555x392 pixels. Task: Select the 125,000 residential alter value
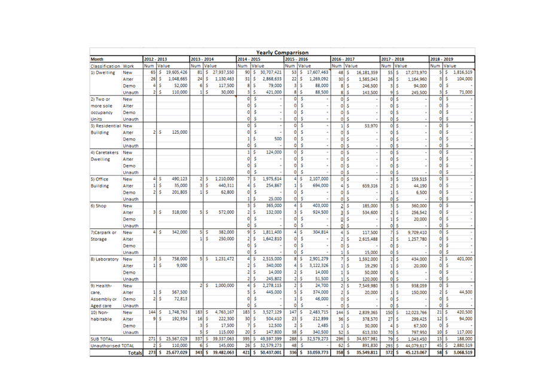click(x=179, y=132)
